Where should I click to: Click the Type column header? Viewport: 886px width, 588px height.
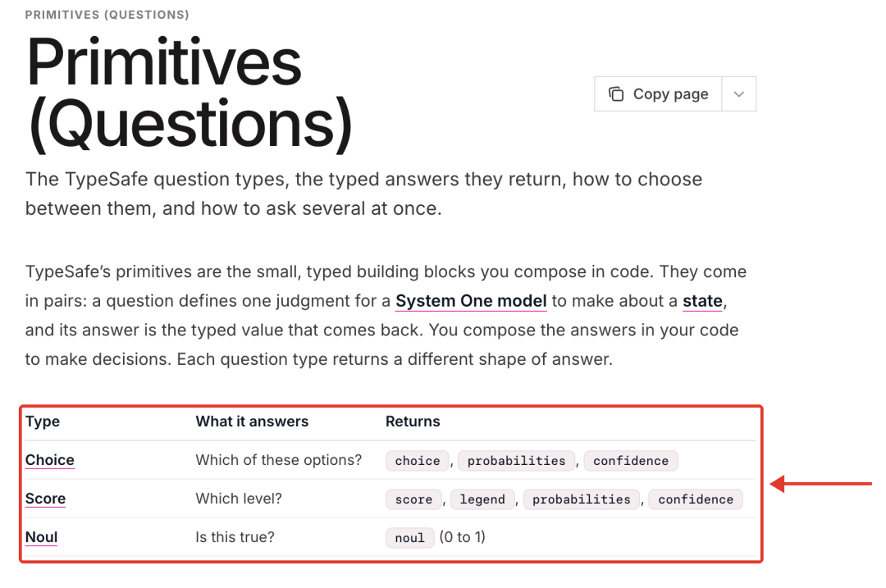point(43,422)
